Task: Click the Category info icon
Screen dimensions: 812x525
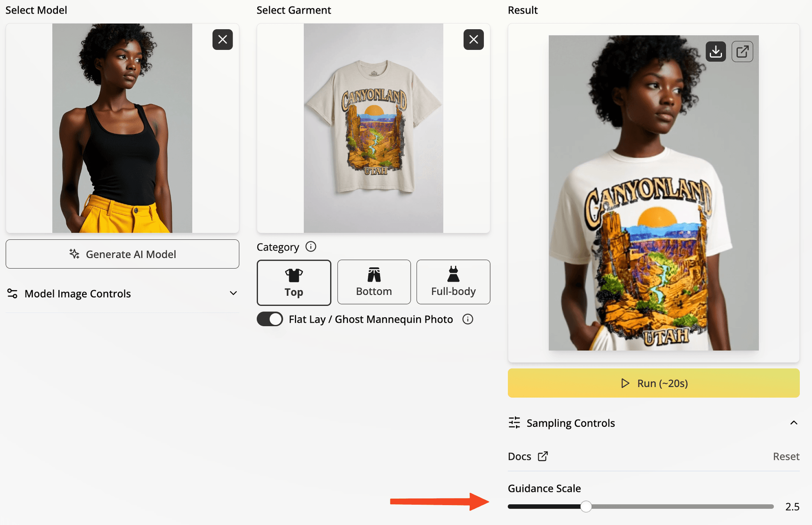Action: pos(311,247)
